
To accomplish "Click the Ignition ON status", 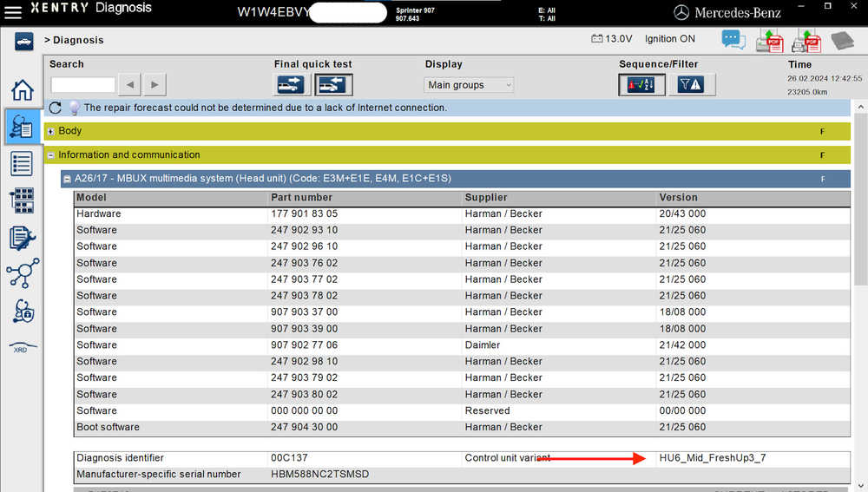I will tap(670, 39).
